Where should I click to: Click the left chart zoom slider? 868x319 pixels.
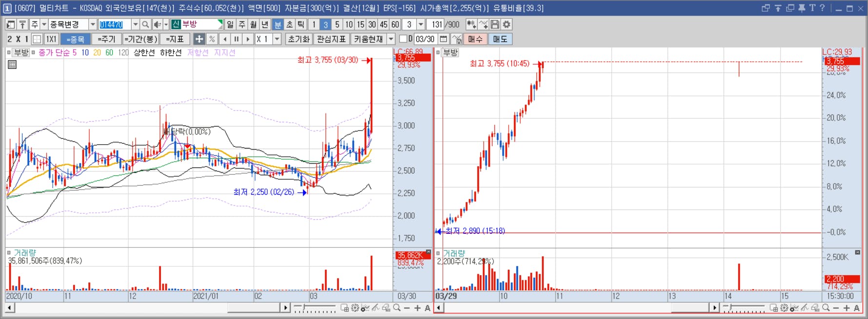315,308
